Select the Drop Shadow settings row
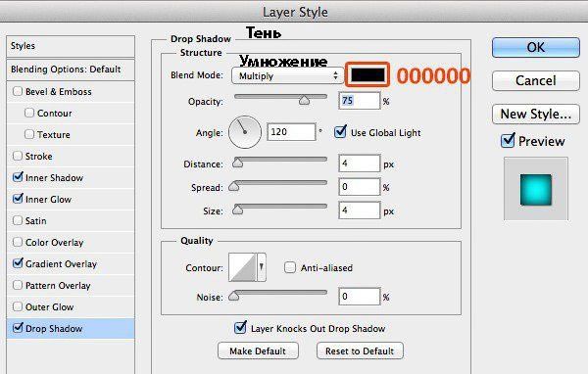This screenshot has width=588, height=374. (x=71, y=328)
